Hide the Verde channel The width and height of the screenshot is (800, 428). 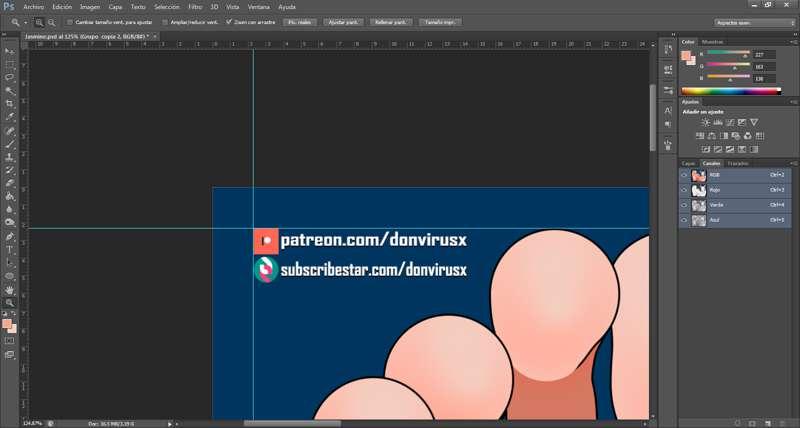684,205
